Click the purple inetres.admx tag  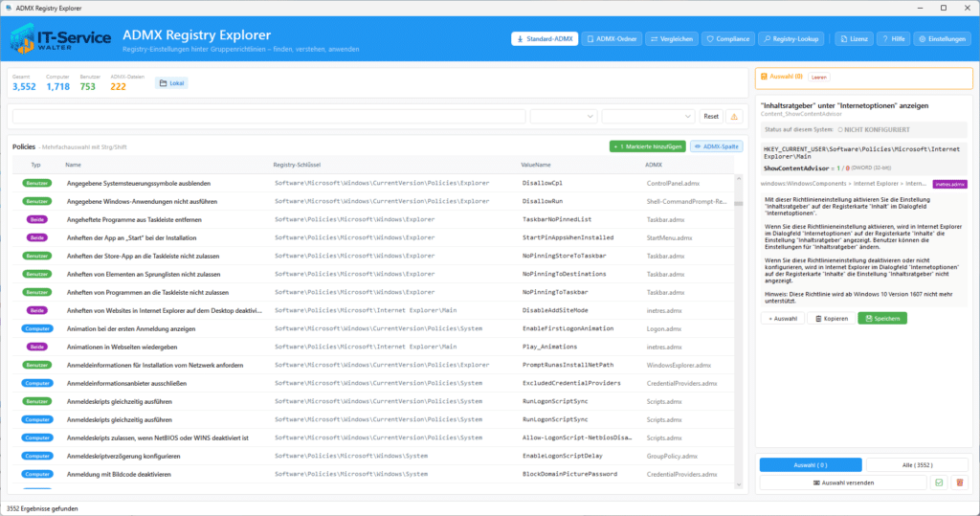pyautogui.click(x=949, y=184)
